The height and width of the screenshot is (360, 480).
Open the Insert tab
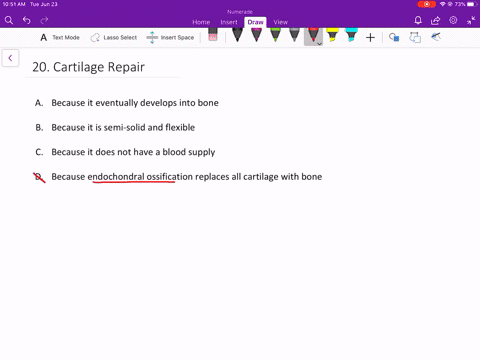click(x=229, y=22)
